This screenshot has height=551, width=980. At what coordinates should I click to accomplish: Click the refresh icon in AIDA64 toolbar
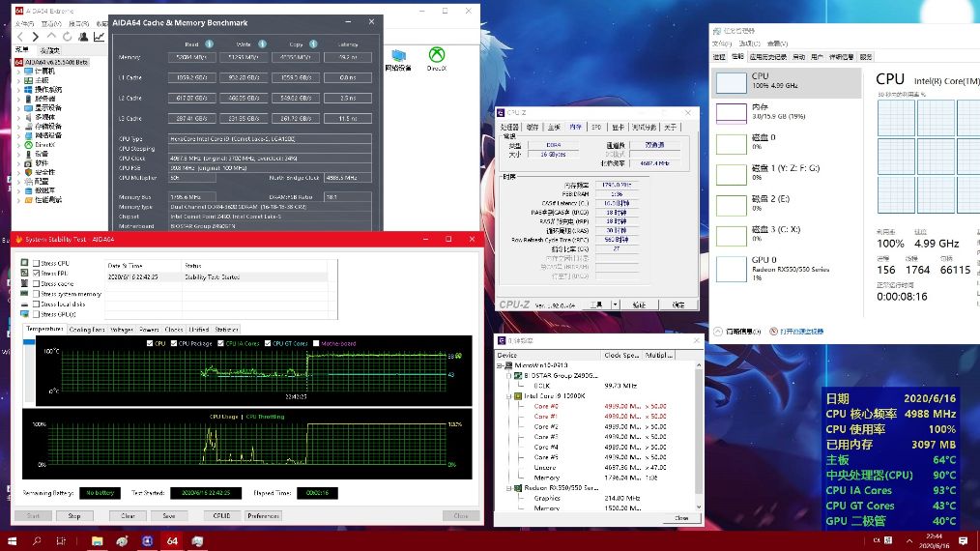point(67,37)
